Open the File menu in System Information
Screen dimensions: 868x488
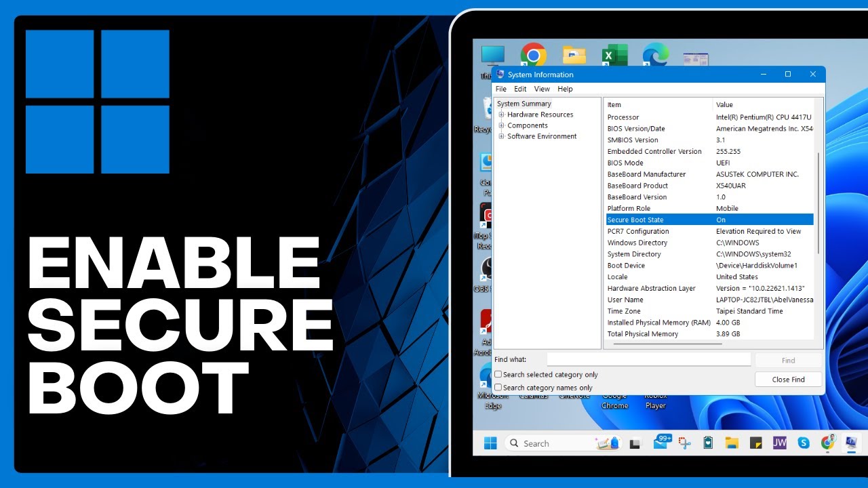click(501, 89)
